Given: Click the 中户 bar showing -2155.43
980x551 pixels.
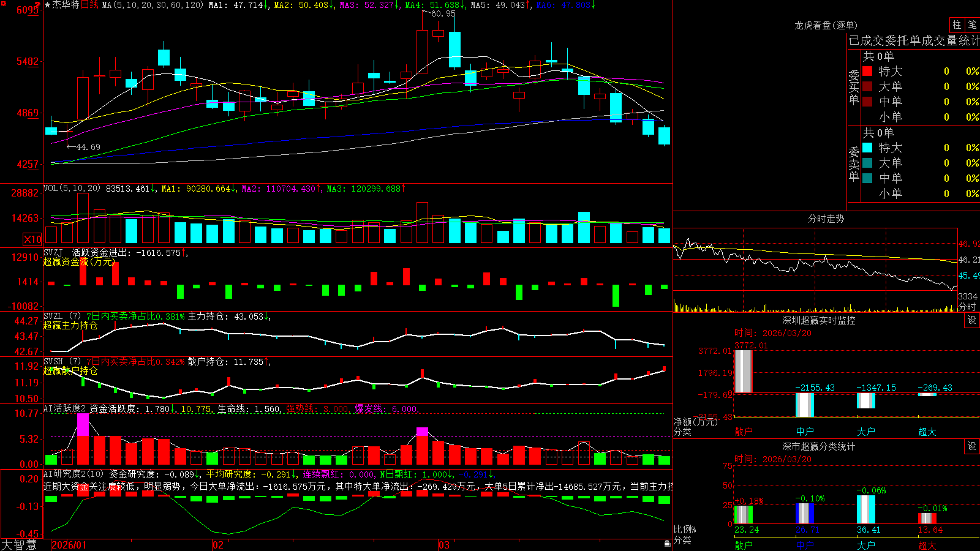Looking at the screenshot, I should pos(805,405).
